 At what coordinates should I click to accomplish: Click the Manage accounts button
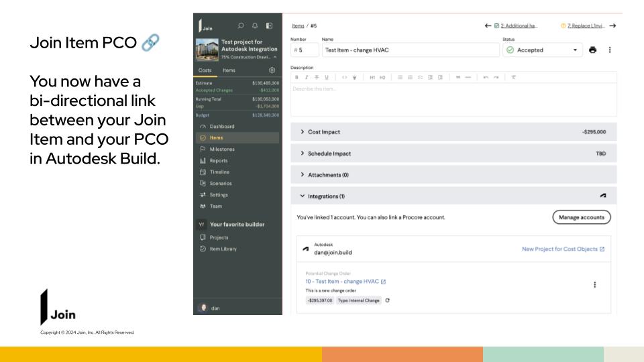pyautogui.click(x=581, y=217)
